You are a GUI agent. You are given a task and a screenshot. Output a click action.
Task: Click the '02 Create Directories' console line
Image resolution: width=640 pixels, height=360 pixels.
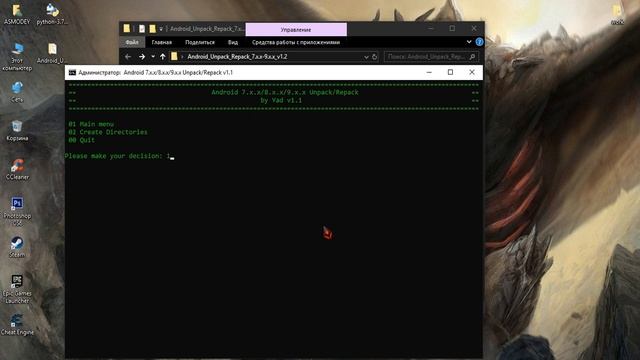(x=108, y=132)
